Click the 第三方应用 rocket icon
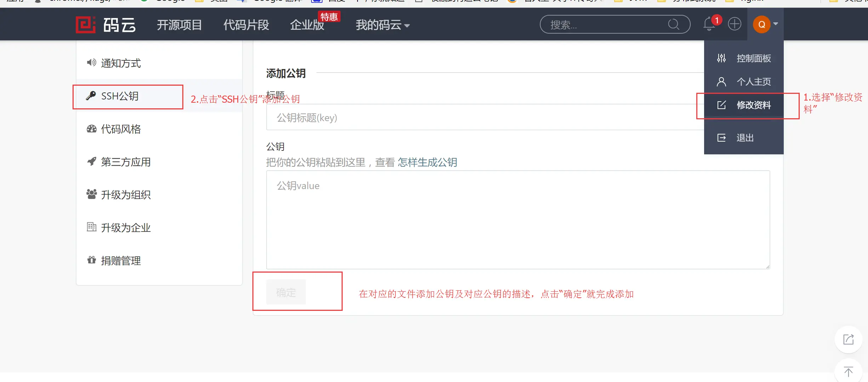The width and height of the screenshot is (868, 382). [x=91, y=161]
